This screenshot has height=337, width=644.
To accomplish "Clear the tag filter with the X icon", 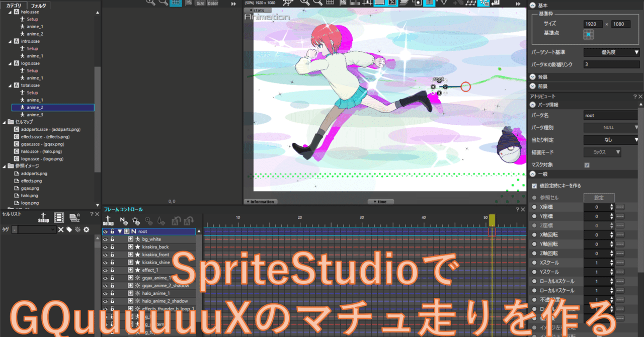I will pyautogui.click(x=61, y=229).
